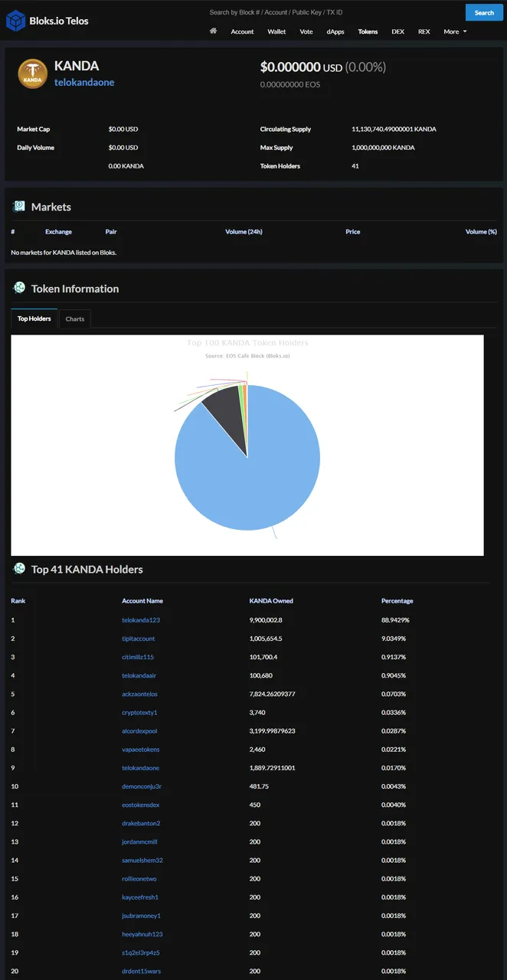Open the drakebanton2 account link
507x980 pixels.
[x=141, y=823]
